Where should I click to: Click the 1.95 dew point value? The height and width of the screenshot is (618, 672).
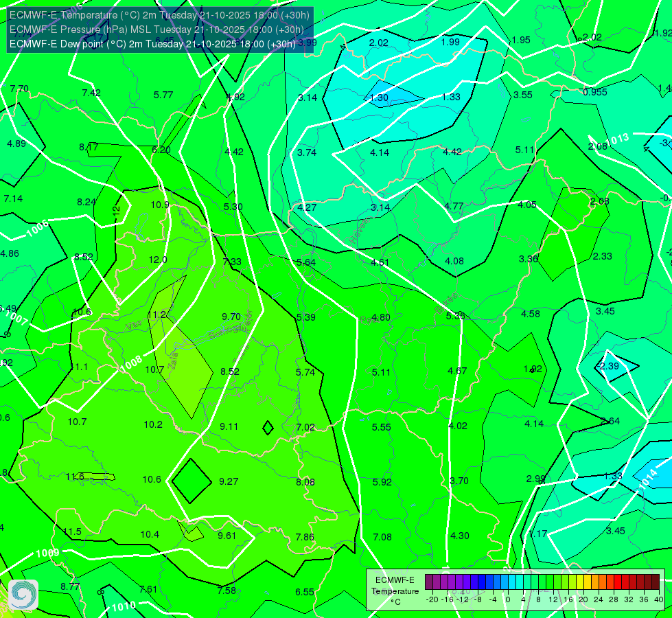coord(521,40)
